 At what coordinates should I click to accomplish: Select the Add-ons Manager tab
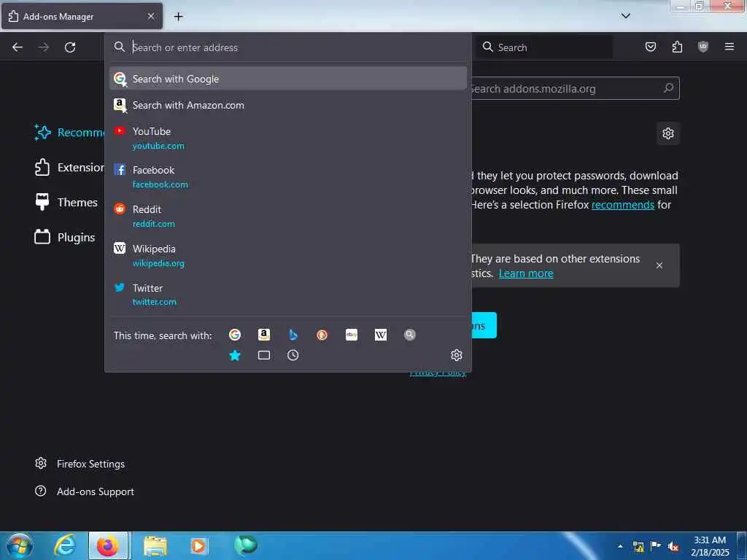point(82,16)
